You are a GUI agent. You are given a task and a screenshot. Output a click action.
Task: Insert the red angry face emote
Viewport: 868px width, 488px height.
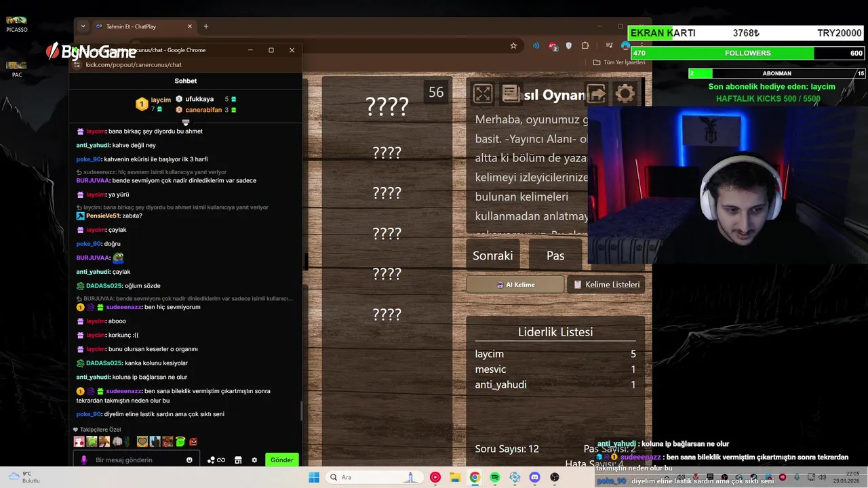[x=193, y=442]
